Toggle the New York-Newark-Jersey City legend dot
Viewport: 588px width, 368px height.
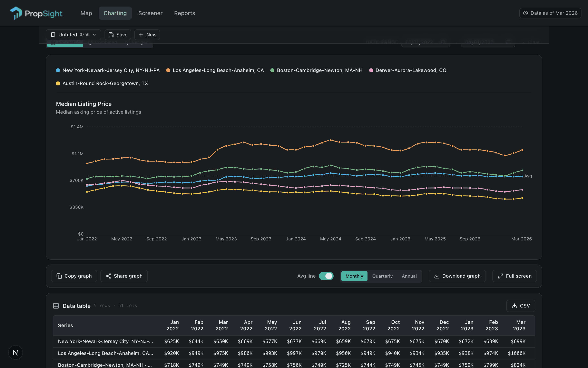pos(58,70)
